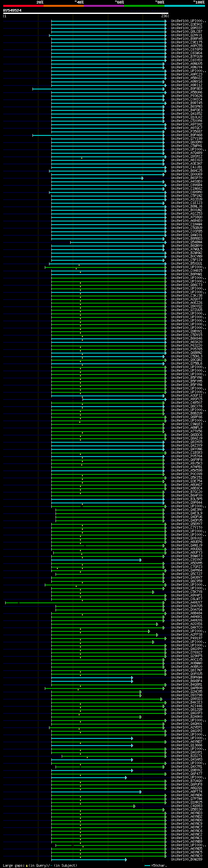The image size is (208, 868).
Task: Click the UniRef100_Q9BYK2 label
Action: 187,771
